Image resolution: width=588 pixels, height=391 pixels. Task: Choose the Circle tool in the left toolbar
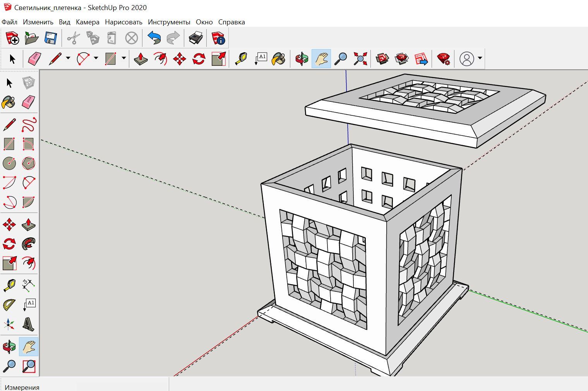click(x=9, y=163)
